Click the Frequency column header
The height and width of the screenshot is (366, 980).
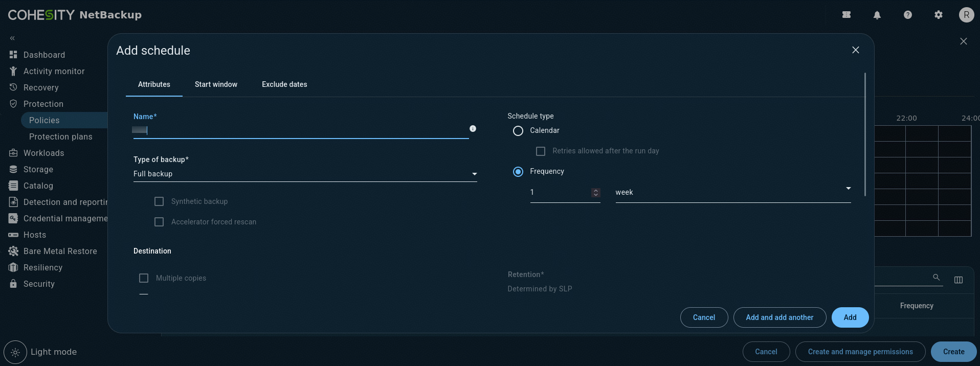pyautogui.click(x=917, y=306)
